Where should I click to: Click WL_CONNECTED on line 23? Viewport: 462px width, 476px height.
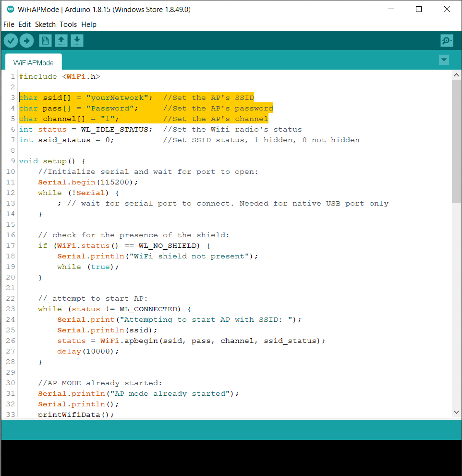tap(148, 309)
